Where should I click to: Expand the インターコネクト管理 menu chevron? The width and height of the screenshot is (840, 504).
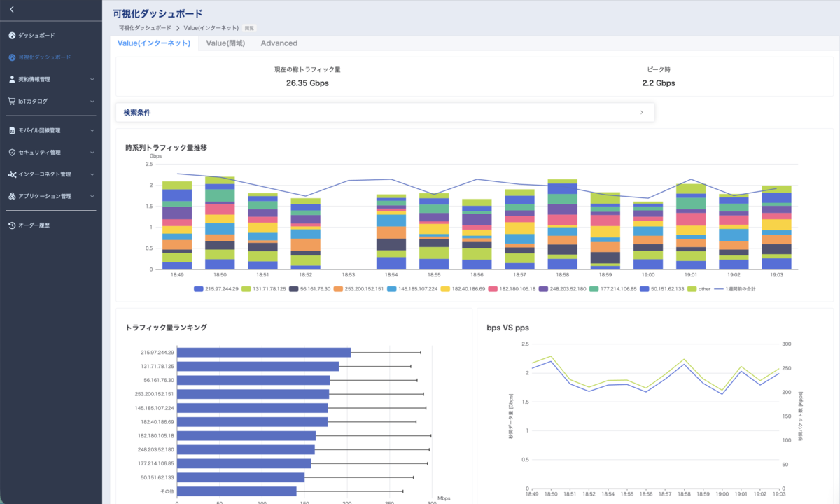tap(92, 174)
